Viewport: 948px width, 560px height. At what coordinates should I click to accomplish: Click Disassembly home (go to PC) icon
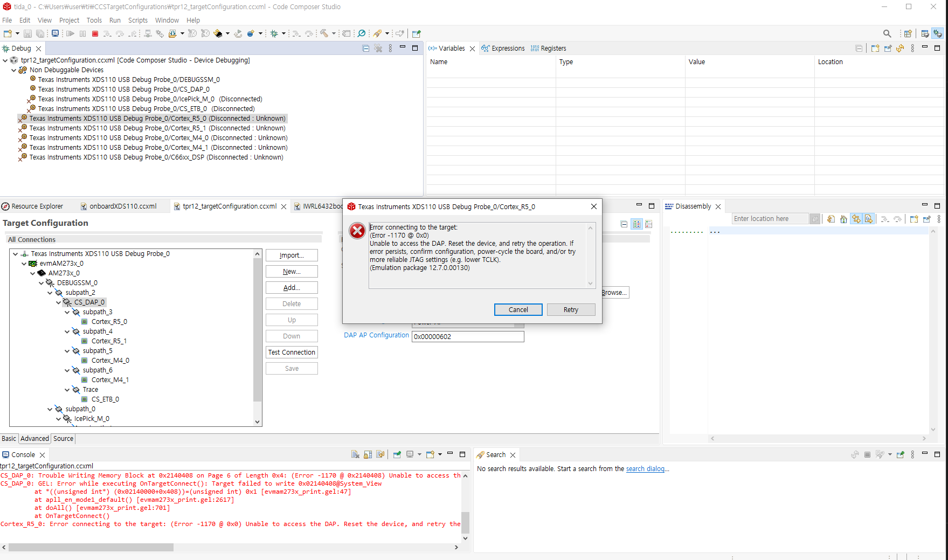(843, 219)
